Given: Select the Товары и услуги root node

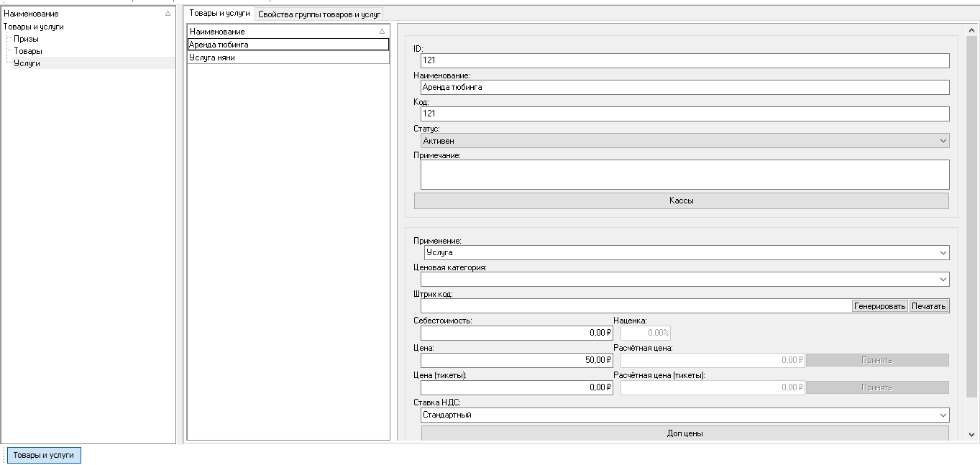Looking at the screenshot, I should click(x=34, y=27).
